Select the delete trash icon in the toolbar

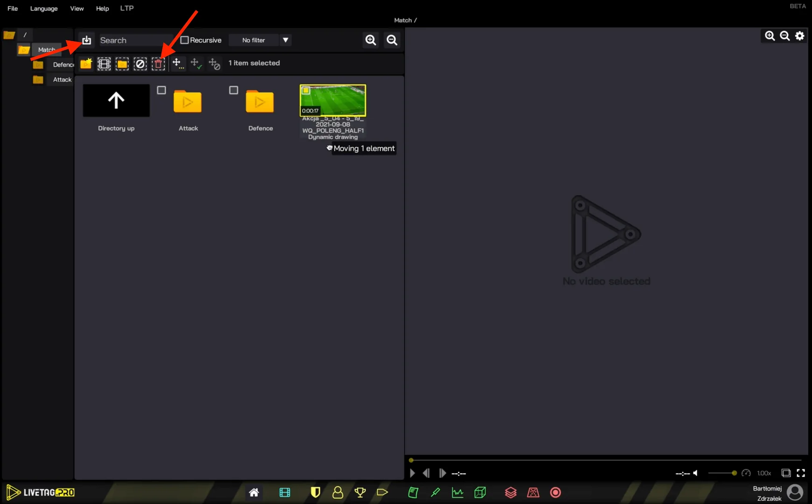158,63
